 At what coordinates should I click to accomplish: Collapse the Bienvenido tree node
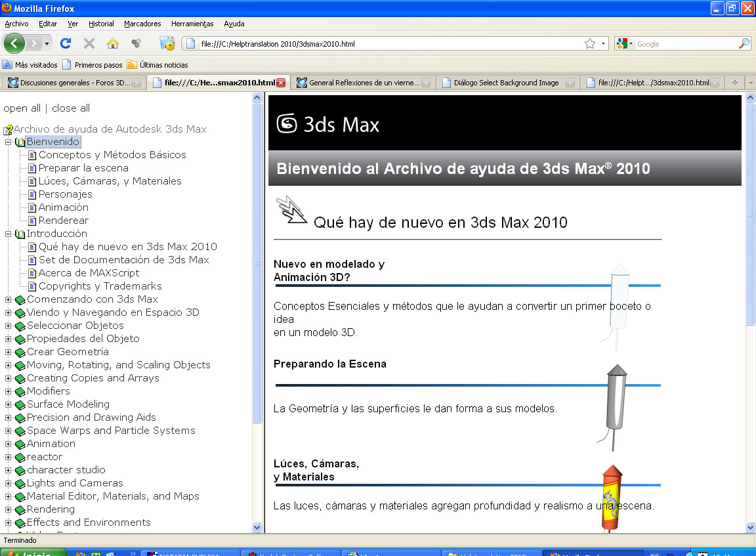[8, 142]
